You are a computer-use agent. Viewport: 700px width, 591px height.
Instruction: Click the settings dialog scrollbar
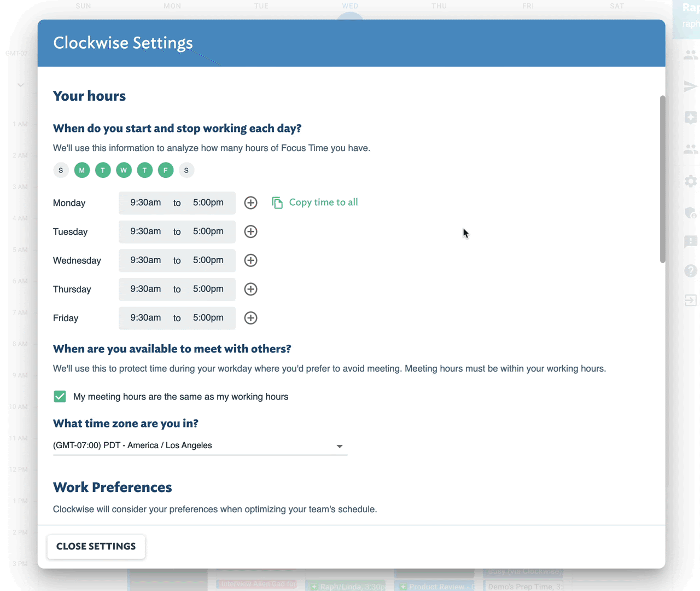tap(662, 179)
